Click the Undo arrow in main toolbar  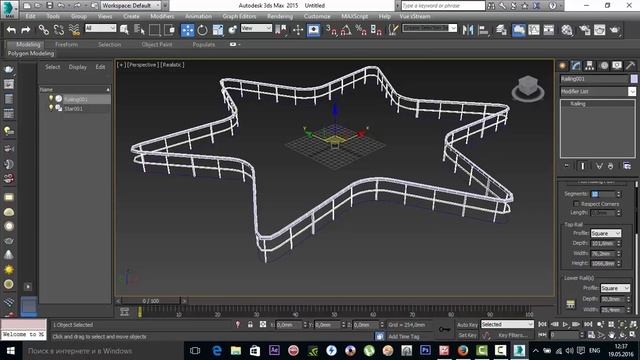tap(11, 30)
